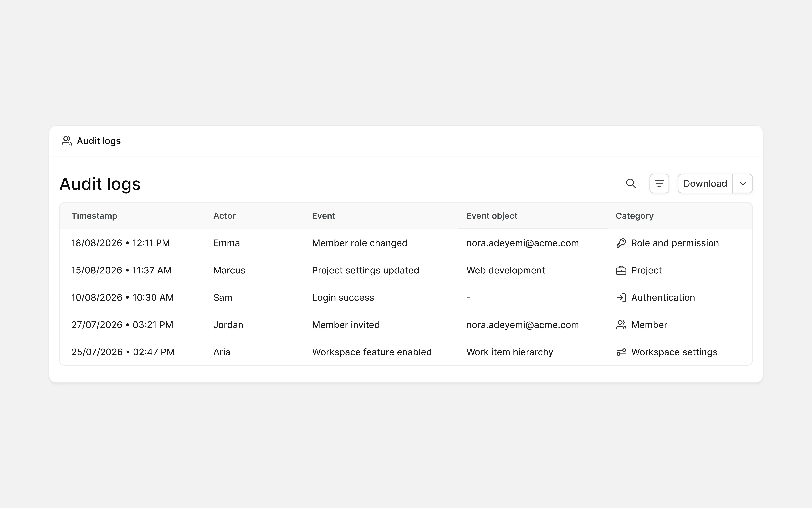Image resolution: width=812 pixels, height=508 pixels.
Task: Click the Event object column header
Action: point(492,216)
